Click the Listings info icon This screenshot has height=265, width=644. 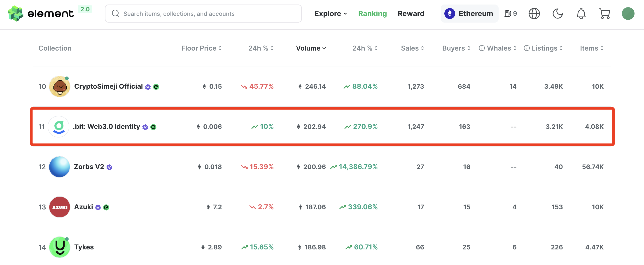(526, 48)
